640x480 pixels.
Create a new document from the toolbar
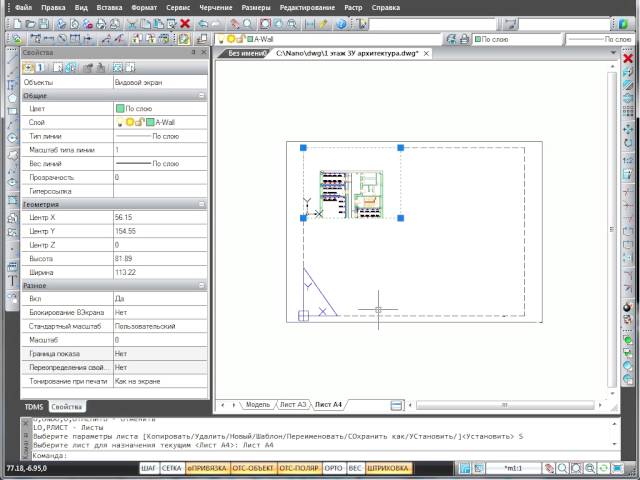(x=17, y=24)
